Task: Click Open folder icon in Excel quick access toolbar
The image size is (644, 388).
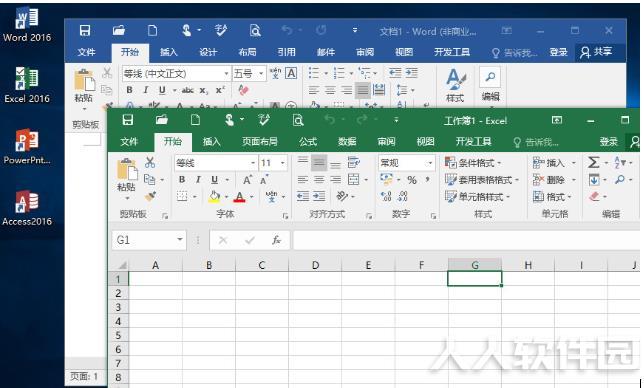Action: pos(162,120)
